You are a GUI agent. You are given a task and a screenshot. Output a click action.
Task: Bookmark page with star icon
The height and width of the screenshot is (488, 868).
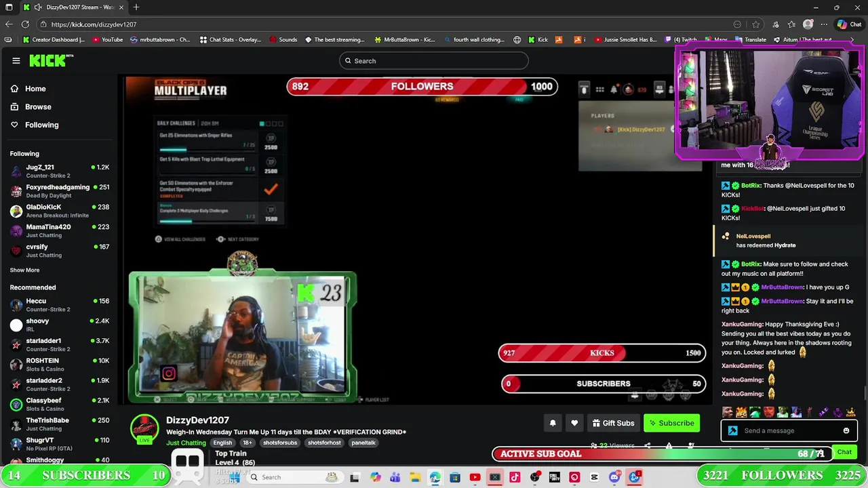tap(755, 24)
